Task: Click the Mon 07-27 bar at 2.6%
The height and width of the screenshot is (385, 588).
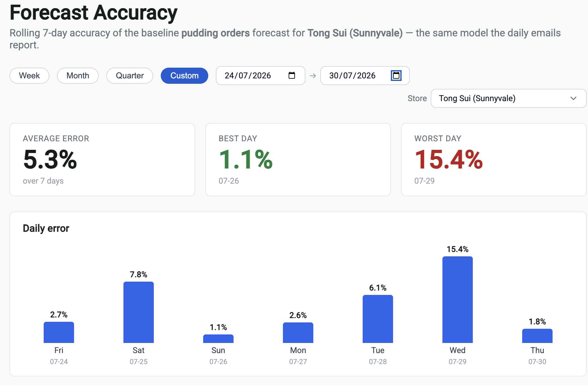Action: (298, 333)
